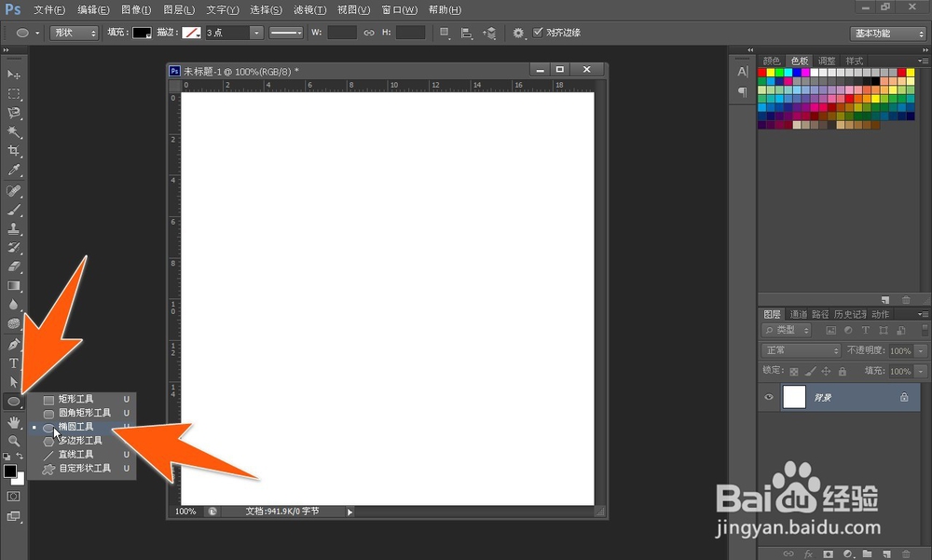The width and height of the screenshot is (932, 560).
Task: Open the geometry options gear icon
Action: pos(518,33)
